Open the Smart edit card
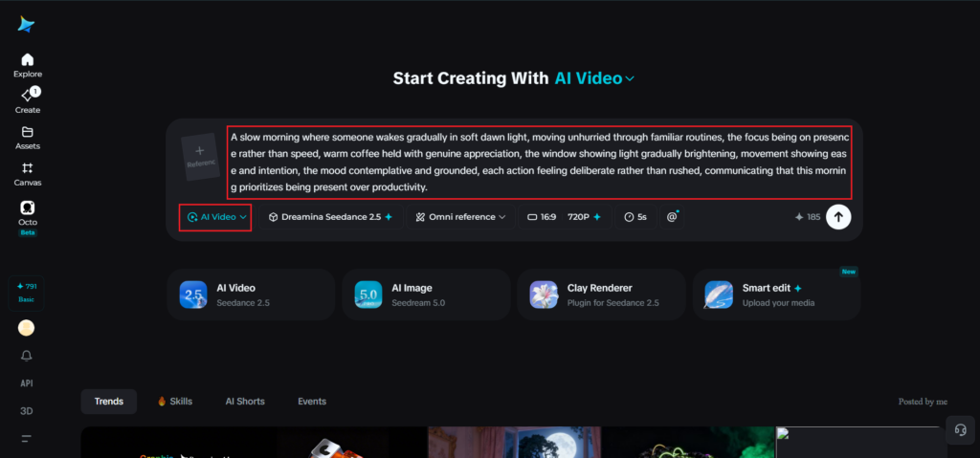Viewport: 980px width, 458px height. (x=776, y=294)
